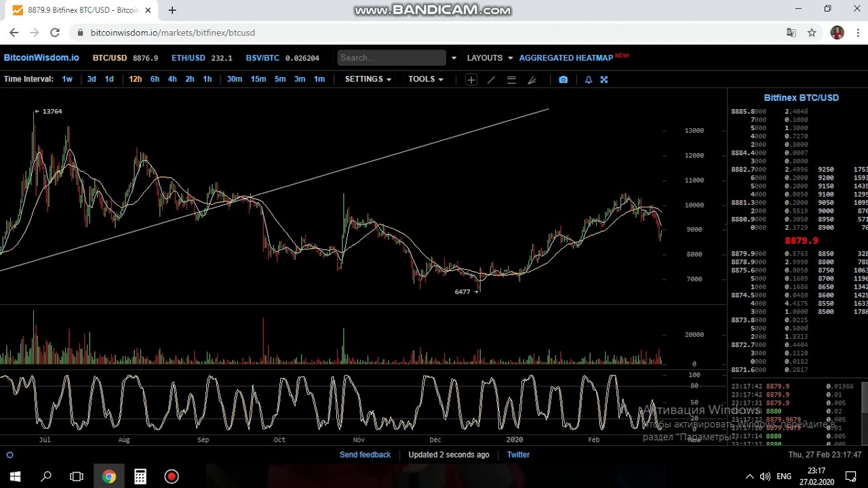Image resolution: width=868 pixels, height=488 pixels.
Task: Set time interval to 15m
Action: [258, 79]
